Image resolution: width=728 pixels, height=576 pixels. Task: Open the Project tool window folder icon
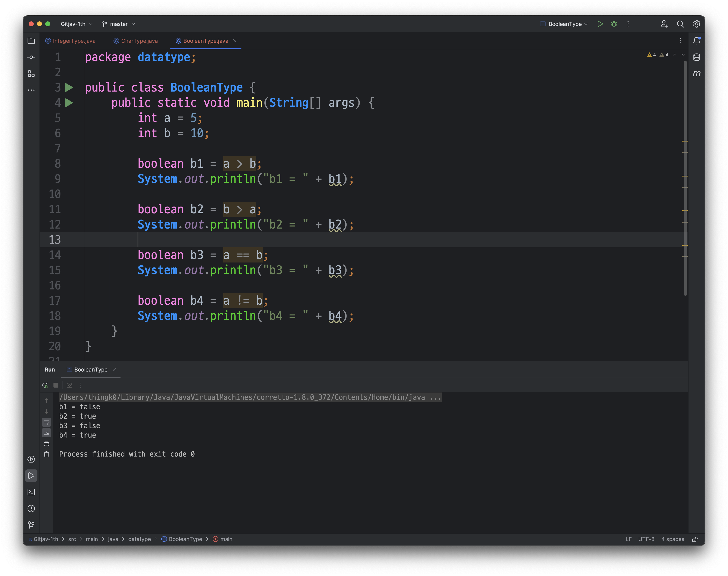click(x=31, y=41)
